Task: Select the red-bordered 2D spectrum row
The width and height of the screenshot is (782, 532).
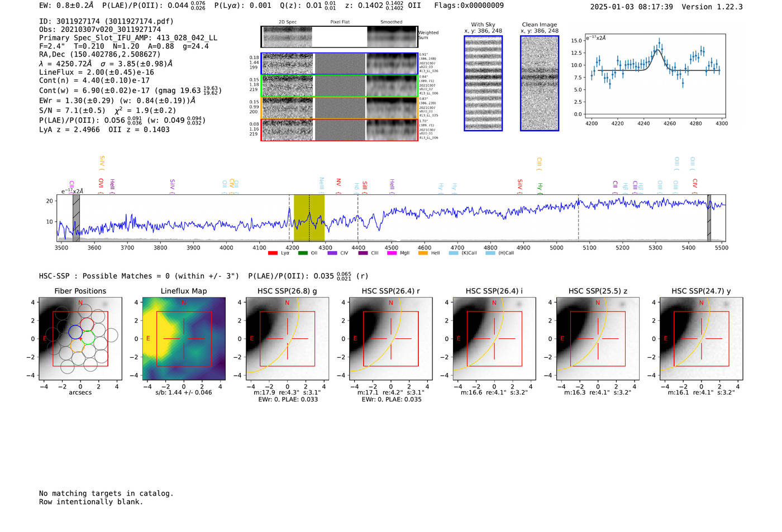Action: pos(339,130)
